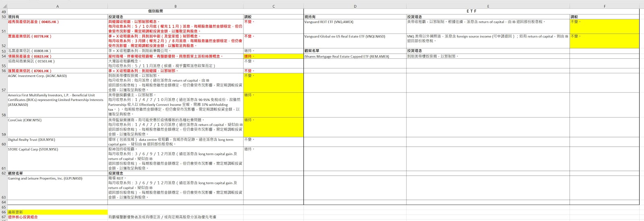Viewport: 644px width, 221px height.
Task: Click the 股神加持收租霸 description cell
Action: (175, 159)
